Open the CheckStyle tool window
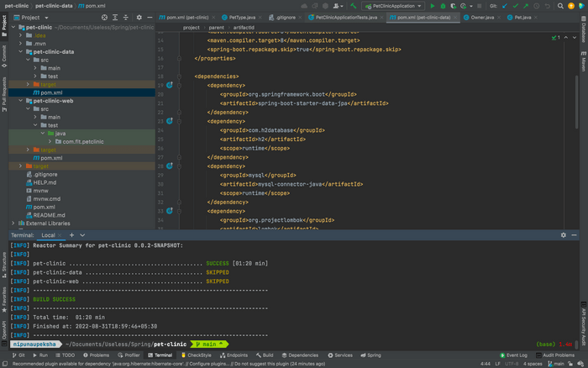This screenshot has height=368, width=588. pyautogui.click(x=196, y=355)
